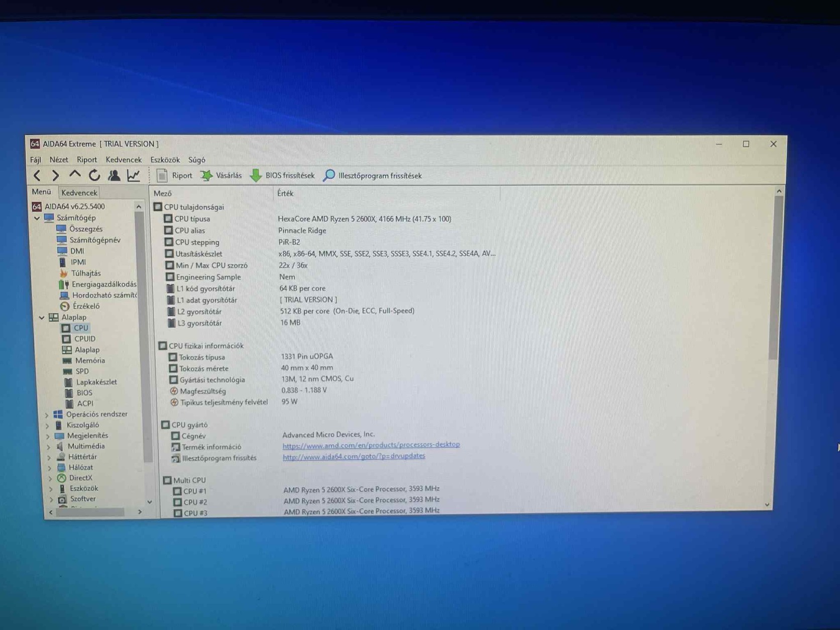The width and height of the screenshot is (840, 630).
Task: Select BIOS in the tree
Action: (x=78, y=393)
